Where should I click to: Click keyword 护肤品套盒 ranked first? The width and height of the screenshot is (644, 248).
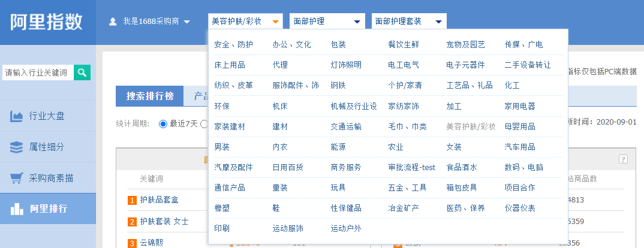(160, 200)
